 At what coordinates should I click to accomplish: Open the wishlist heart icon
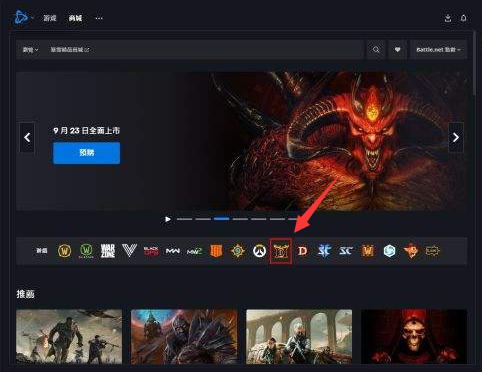[397, 50]
